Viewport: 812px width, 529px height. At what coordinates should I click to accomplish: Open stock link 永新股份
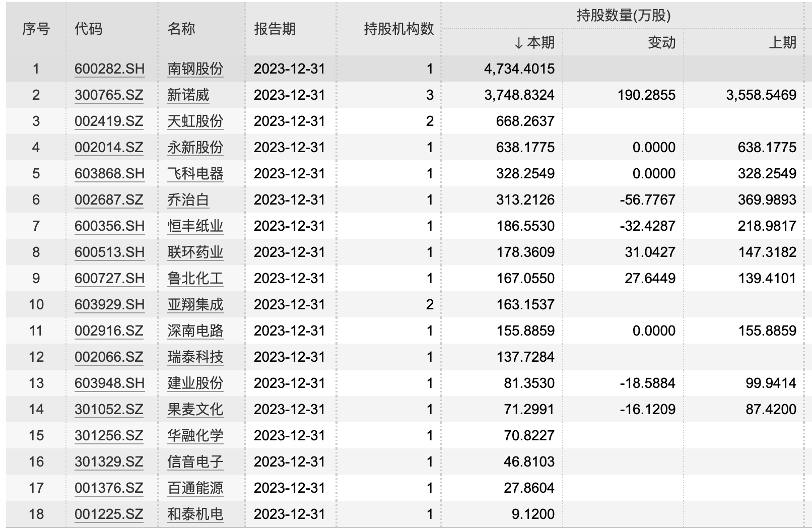click(x=195, y=148)
